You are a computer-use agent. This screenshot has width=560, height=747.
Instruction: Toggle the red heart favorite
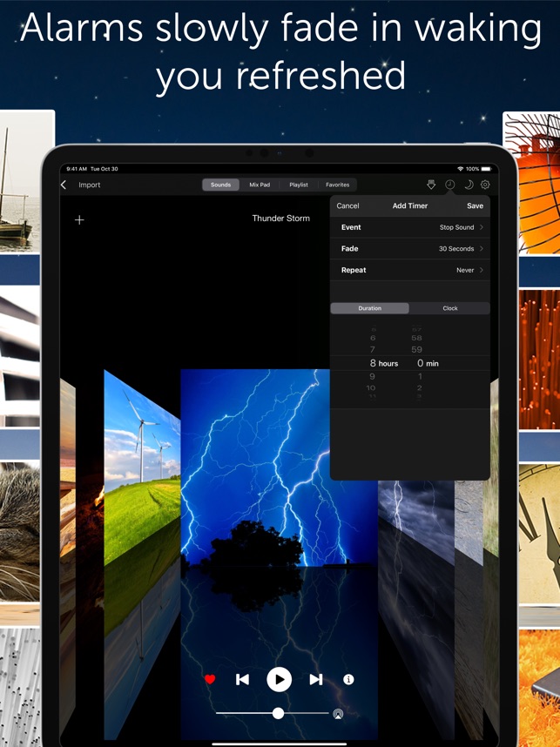pyautogui.click(x=210, y=679)
